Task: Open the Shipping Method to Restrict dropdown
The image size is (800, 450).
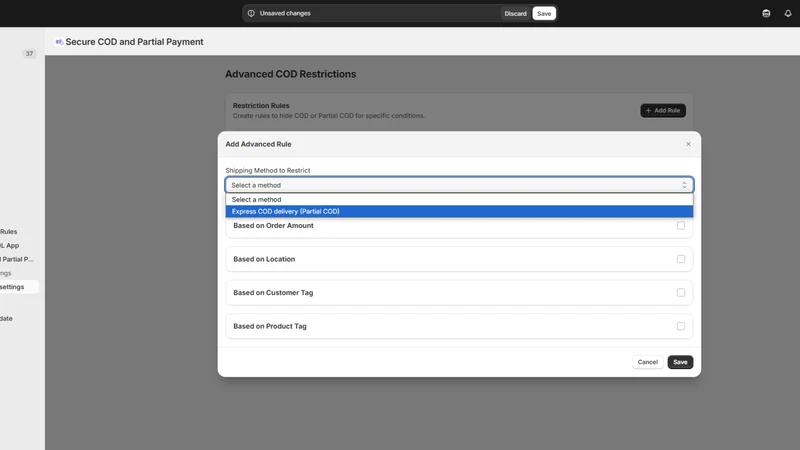Action: [x=459, y=185]
